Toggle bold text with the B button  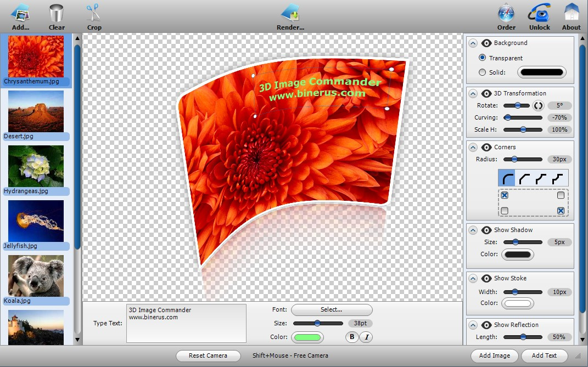(x=352, y=337)
